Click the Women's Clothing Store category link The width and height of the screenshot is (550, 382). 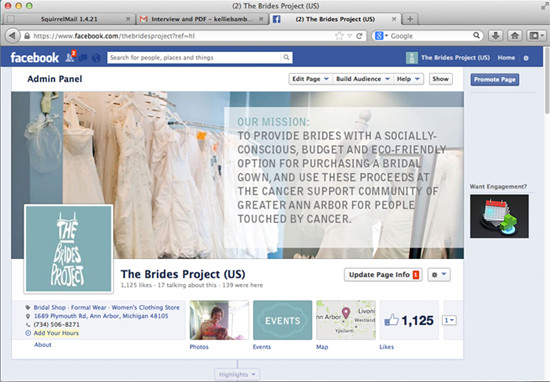[x=146, y=307]
